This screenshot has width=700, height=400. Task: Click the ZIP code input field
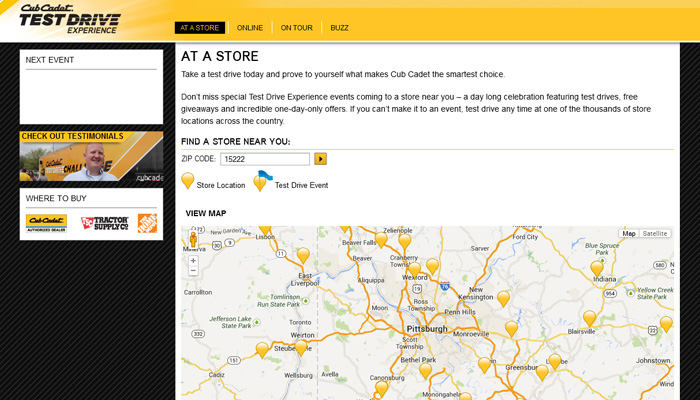pos(265,159)
